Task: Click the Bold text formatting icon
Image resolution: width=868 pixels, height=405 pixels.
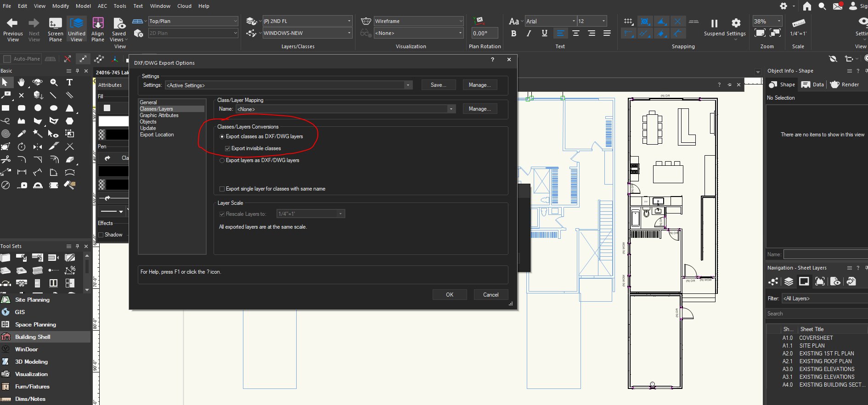Action: (x=514, y=33)
